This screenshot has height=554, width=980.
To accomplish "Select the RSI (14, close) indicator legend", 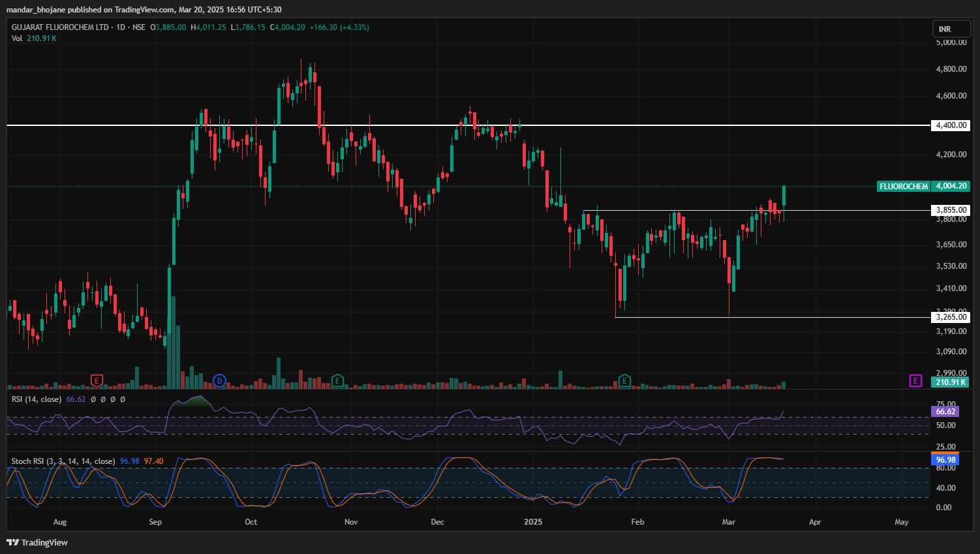I will coord(37,399).
